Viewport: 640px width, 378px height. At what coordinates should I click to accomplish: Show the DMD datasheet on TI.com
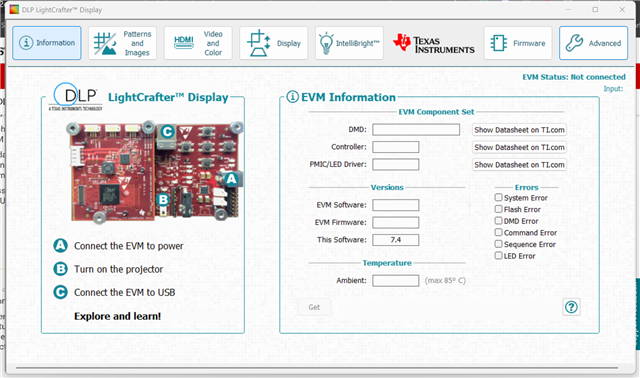point(519,130)
